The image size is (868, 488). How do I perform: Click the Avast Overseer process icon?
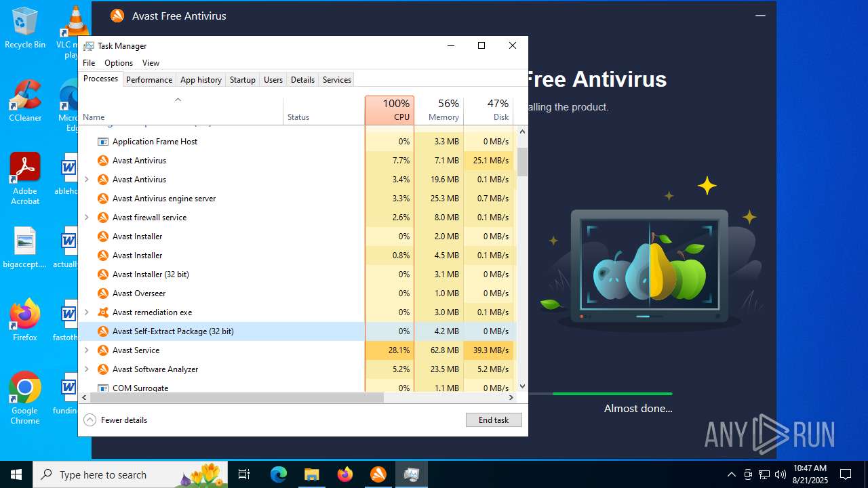pyautogui.click(x=103, y=293)
